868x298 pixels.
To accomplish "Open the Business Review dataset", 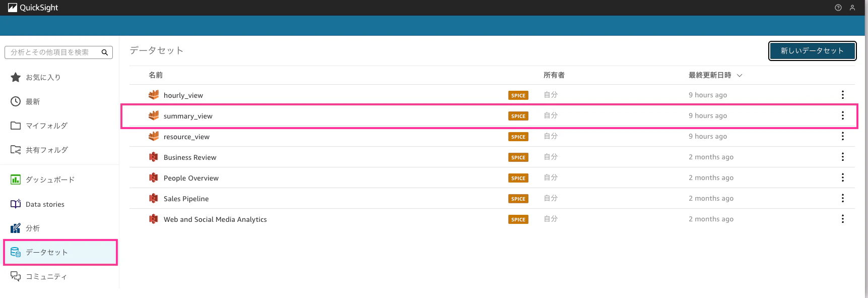I will click(x=190, y=157).
